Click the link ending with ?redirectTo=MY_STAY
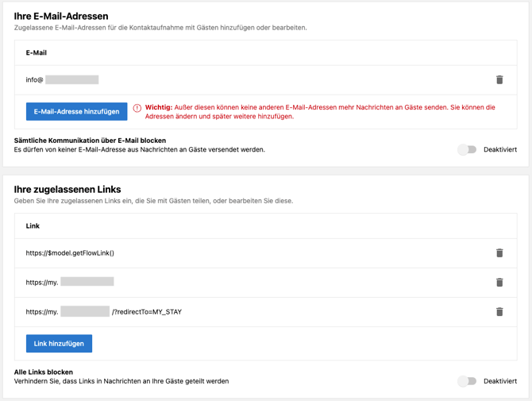This screenshot has height=401, width=532. [x=103, y=312]
